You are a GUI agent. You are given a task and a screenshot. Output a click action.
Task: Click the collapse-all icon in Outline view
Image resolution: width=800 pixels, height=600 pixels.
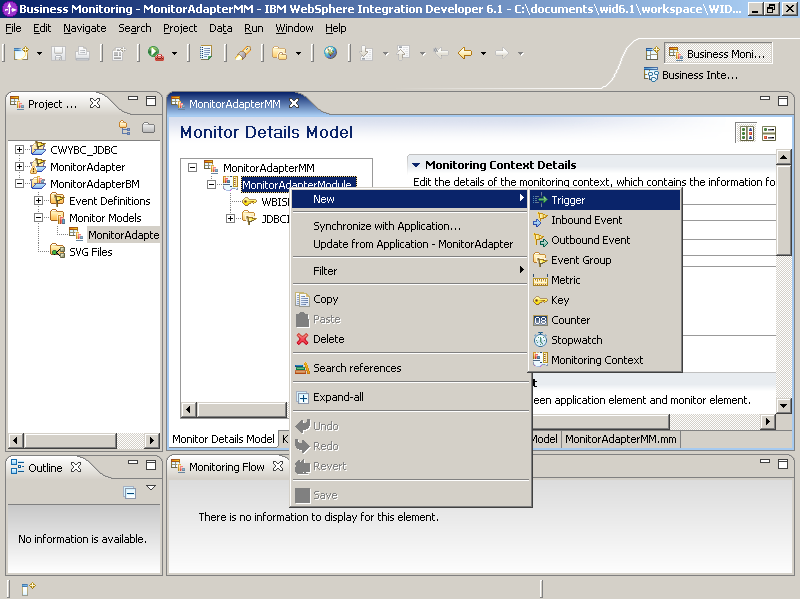130,493
